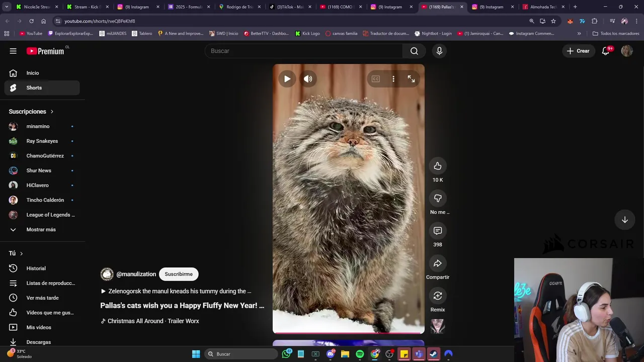Click the search magnifier button
This screenshot has width=644, height=362.
[414, 51]
